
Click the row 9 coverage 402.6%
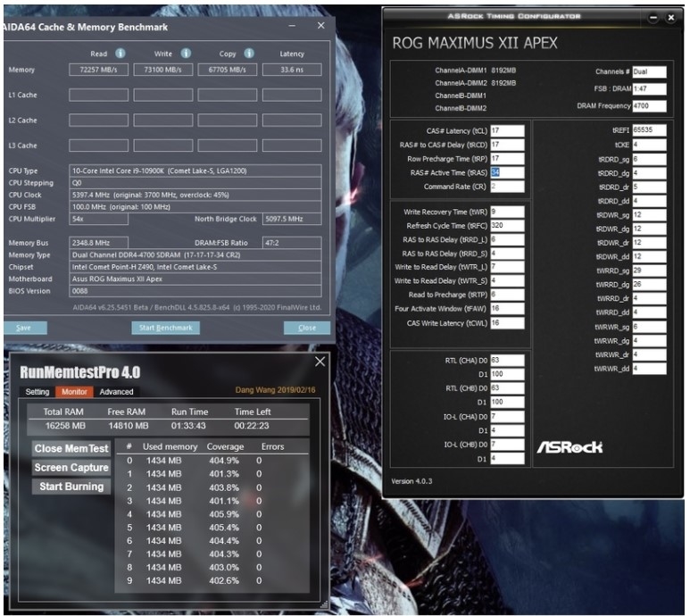click(224, 581)
